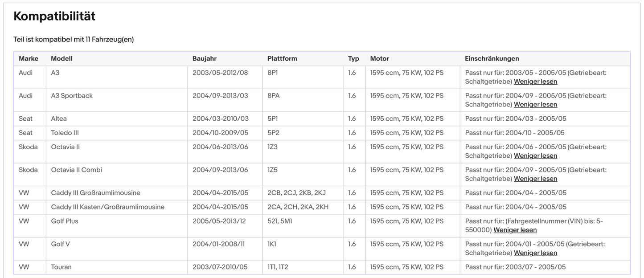Click 'Weniger lesen' in the A3 Sportback row
The image size is (644, 278).
point(535,105)
